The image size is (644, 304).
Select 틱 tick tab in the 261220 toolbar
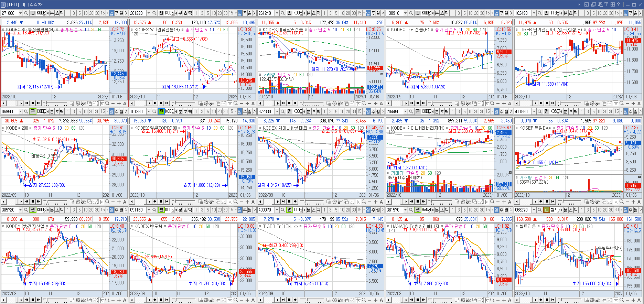click(x=190, y=13)
